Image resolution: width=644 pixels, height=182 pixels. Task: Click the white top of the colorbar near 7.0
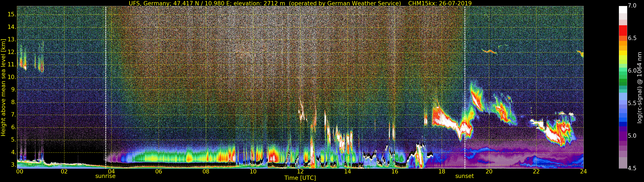[623, 9]
